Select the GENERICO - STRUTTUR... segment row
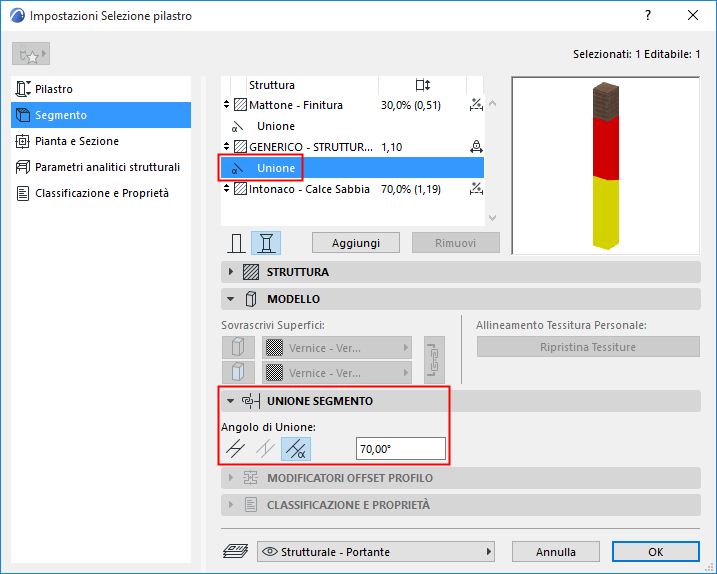 tap(352, 147)
